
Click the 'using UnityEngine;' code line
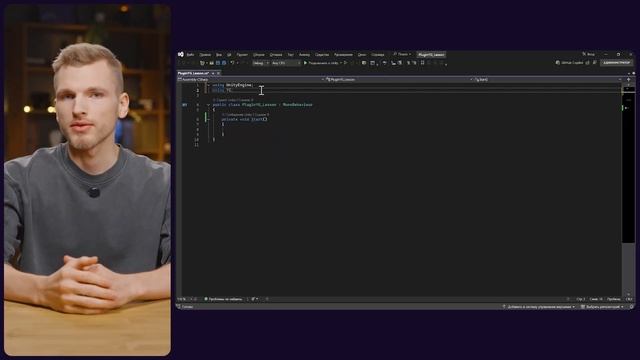(233, 85)
